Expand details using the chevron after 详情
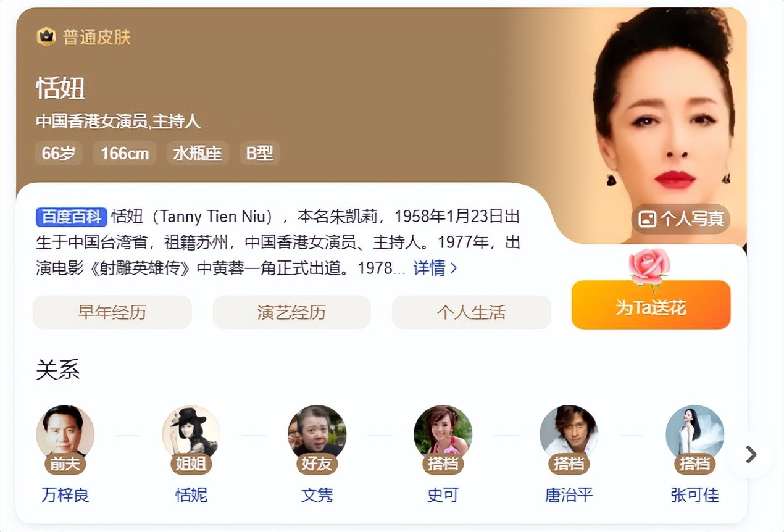Viewport: 784px width, 532px height. (x=454, y=268)
